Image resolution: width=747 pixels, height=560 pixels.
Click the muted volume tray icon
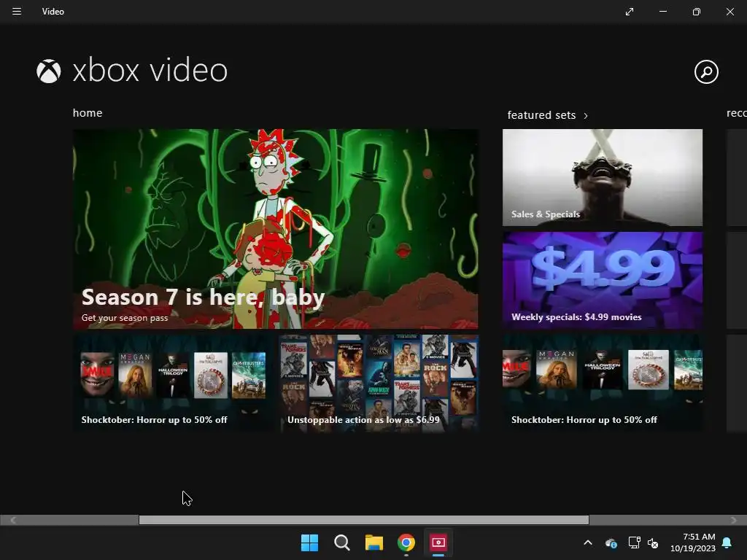point(653,542)
